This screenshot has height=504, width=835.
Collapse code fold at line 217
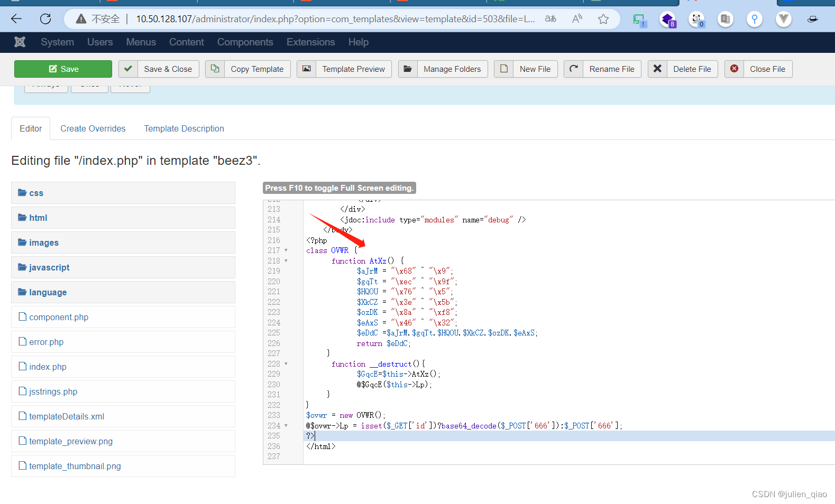click(x=286, y=250)
